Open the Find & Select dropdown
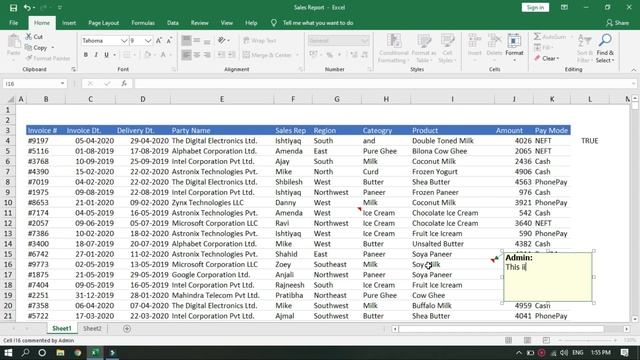 [605, 49]
